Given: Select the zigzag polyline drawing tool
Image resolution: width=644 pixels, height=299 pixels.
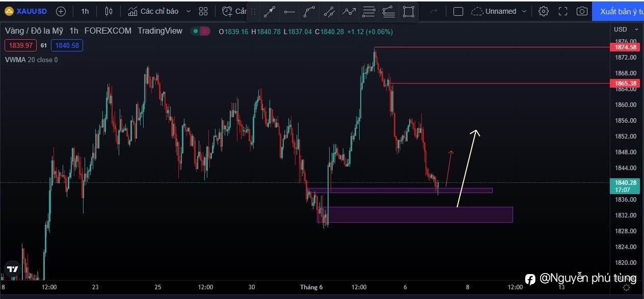Looking at the screenshot, I should 349,11.
